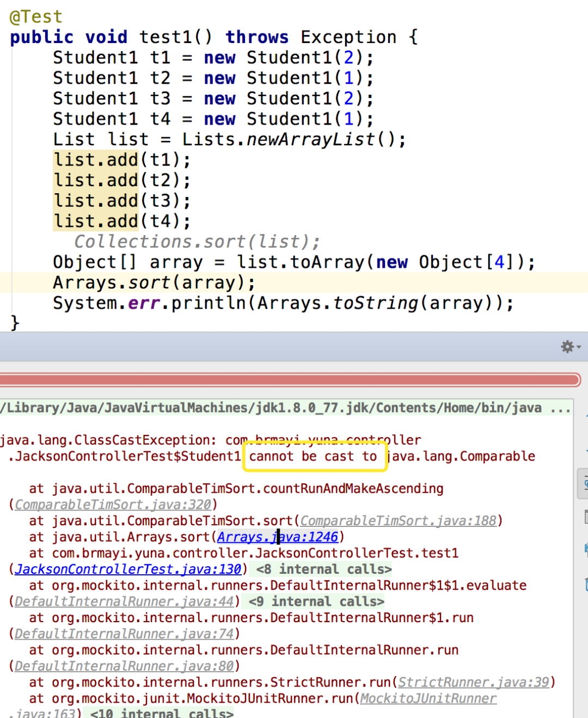This screenshot has height=718, width=588.
Task: Click the System.err.println statement
Action: (x=283, y=303)
